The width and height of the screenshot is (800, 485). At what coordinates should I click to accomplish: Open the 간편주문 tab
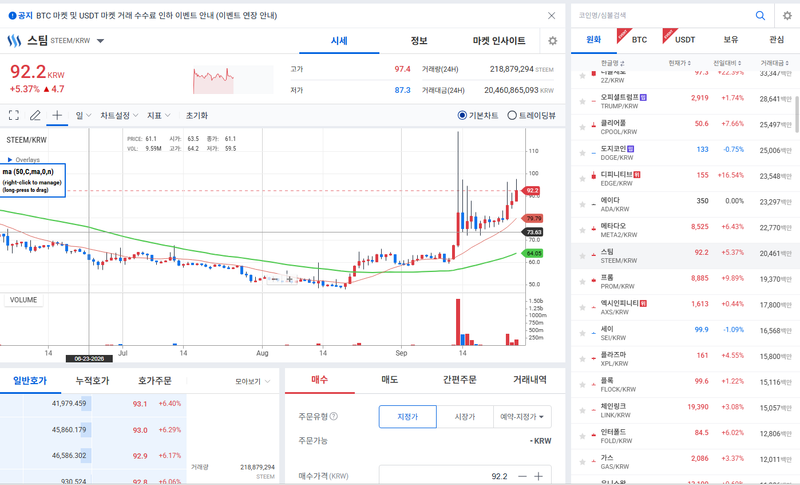[460, 380]
